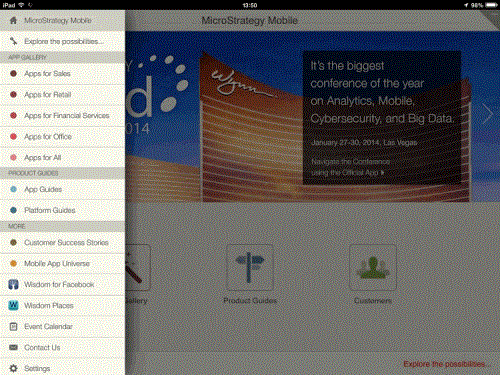500x375 pixels.
Task: Select App Guides text
Action: coord(43,189)
